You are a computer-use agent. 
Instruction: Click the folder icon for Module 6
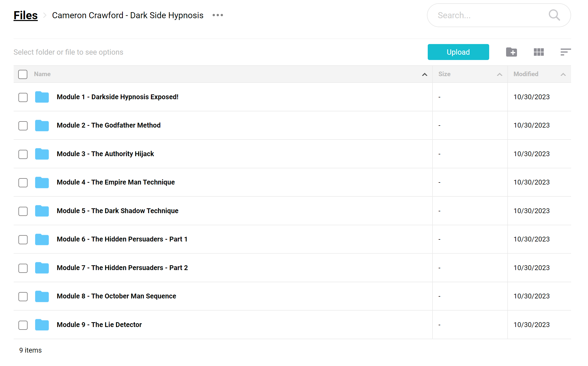(x=42, y=239)
